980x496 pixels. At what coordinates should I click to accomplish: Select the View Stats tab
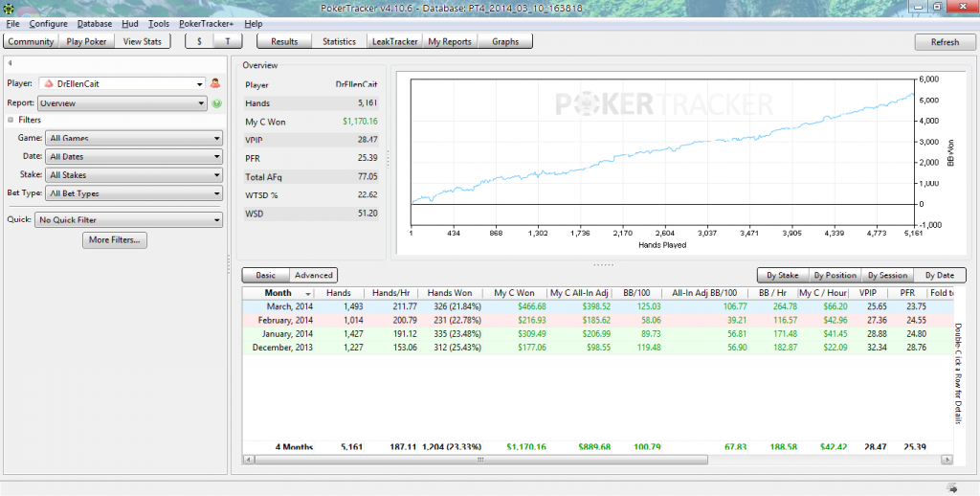pyautogui.click(x=143, y=42)
